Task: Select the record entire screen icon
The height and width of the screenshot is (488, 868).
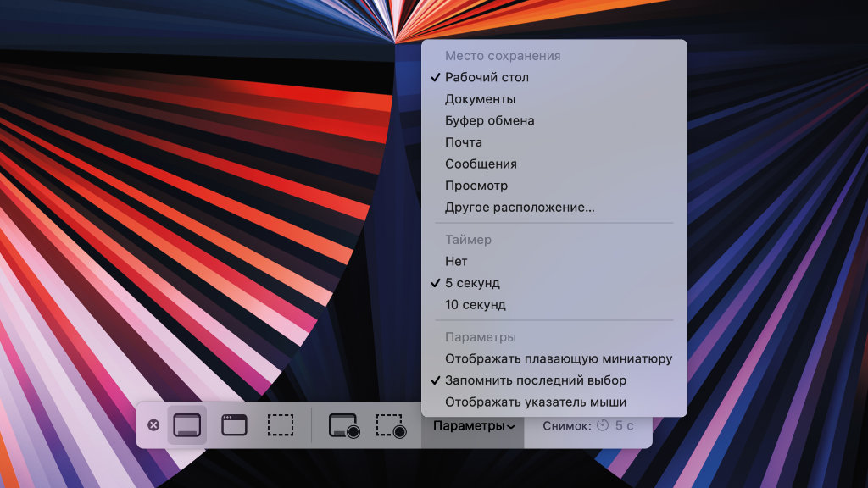Action: pyautogui.click(x=344, y=425)
